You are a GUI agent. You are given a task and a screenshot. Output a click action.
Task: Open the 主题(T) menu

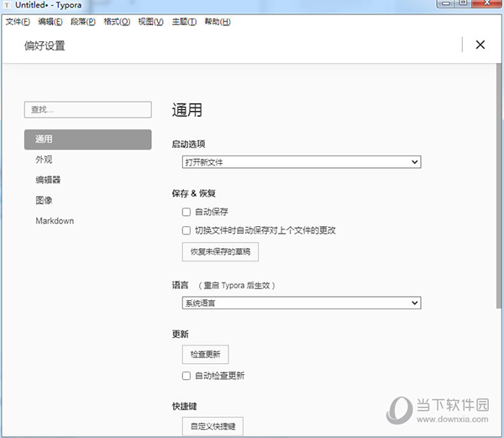(x=184, y=22)
